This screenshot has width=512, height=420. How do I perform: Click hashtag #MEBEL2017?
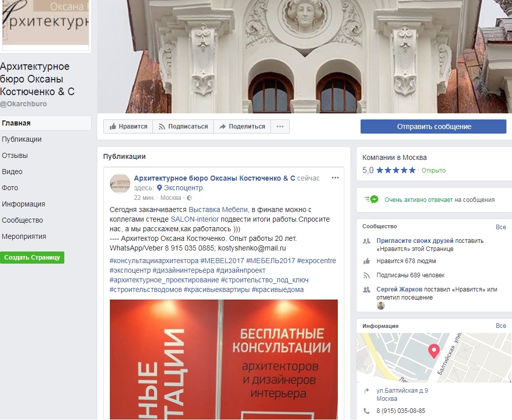click(x=222, y=261)
